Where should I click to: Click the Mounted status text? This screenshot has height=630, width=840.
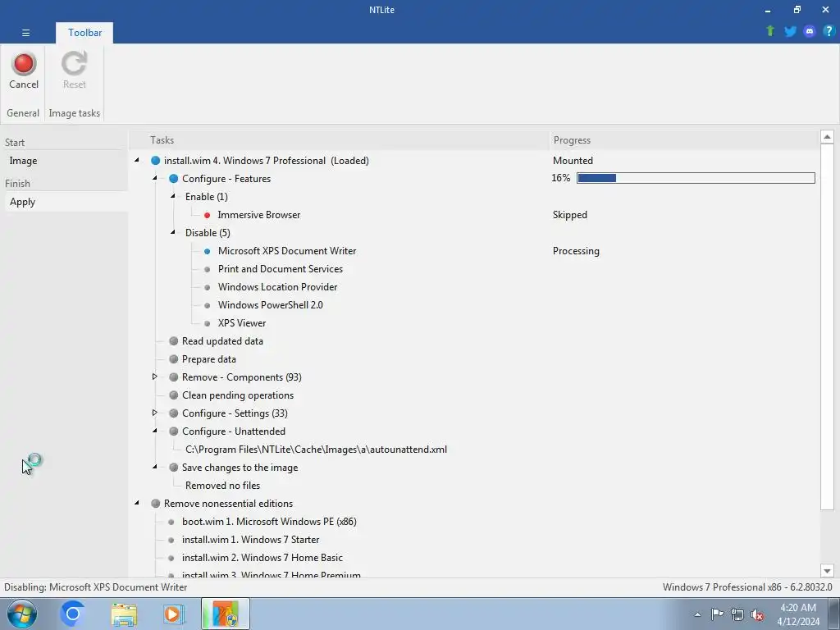pyautogui.click(x=573, y=161)
